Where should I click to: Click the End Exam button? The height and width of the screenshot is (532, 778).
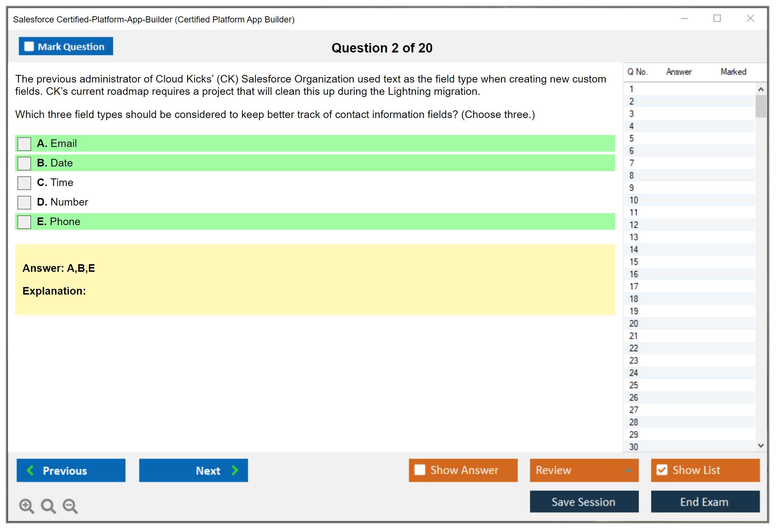click(705, 502)
